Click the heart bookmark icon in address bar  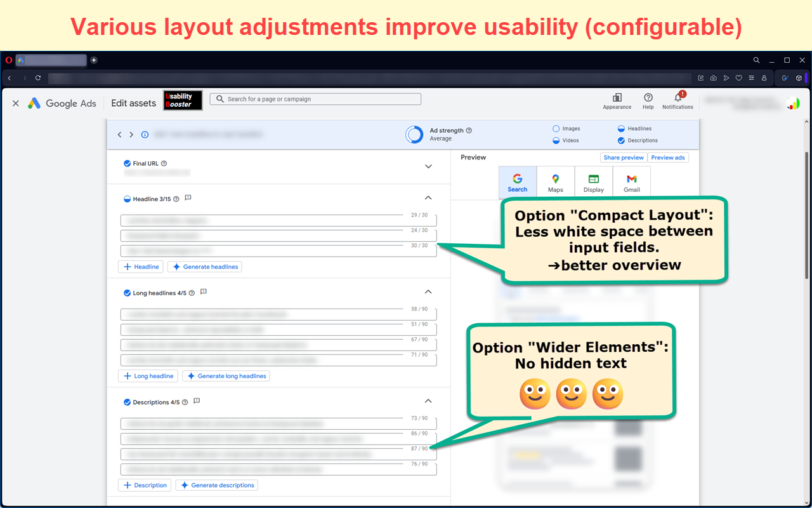pyautogui.click(x=739, y=78)
